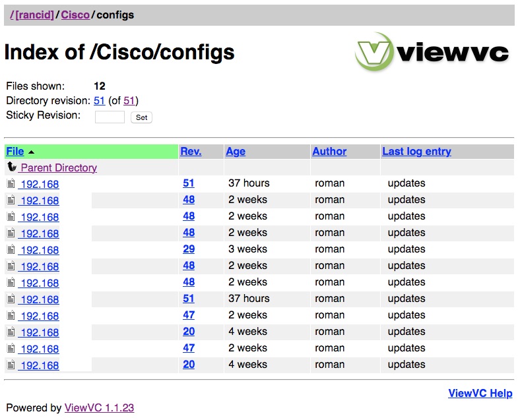Screen dimensions: 518x420
Task: Sort the listing by Rev. column
Action: pos(191,152)
